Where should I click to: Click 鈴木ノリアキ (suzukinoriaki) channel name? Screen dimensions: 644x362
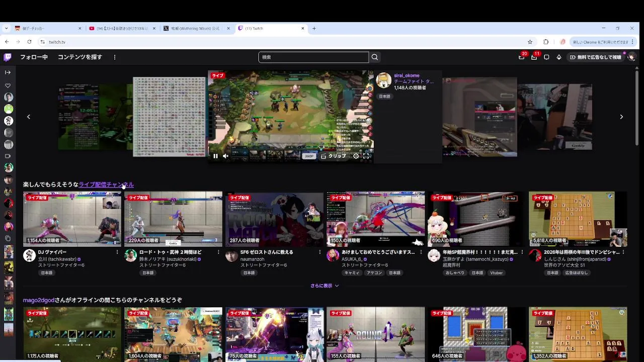click(x=168, y=259)
